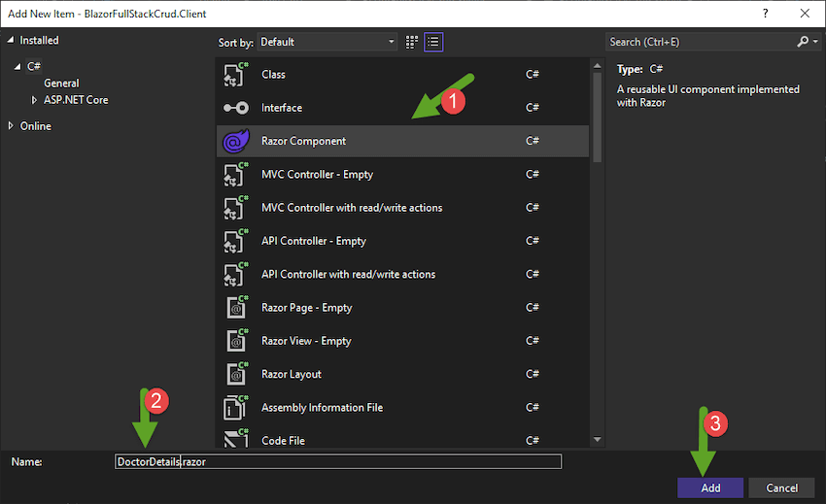Click the Interface template icon

click(x=234, y=108)
